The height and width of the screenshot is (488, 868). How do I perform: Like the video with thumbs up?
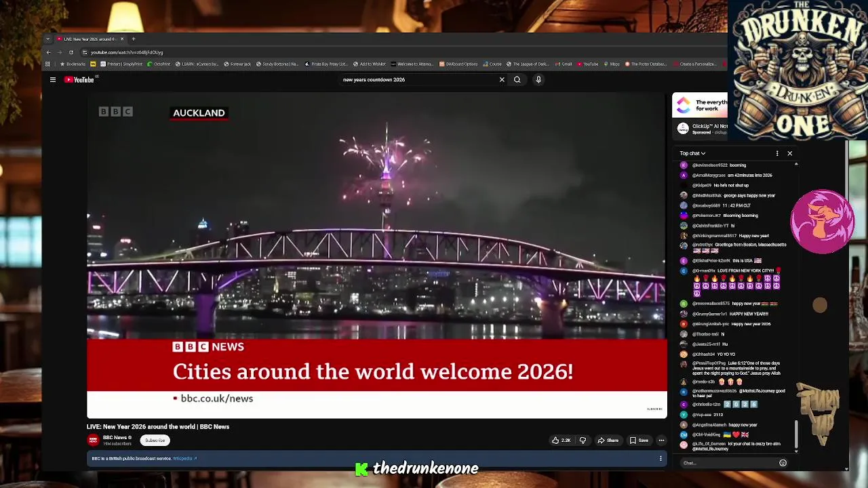point(561,441)
